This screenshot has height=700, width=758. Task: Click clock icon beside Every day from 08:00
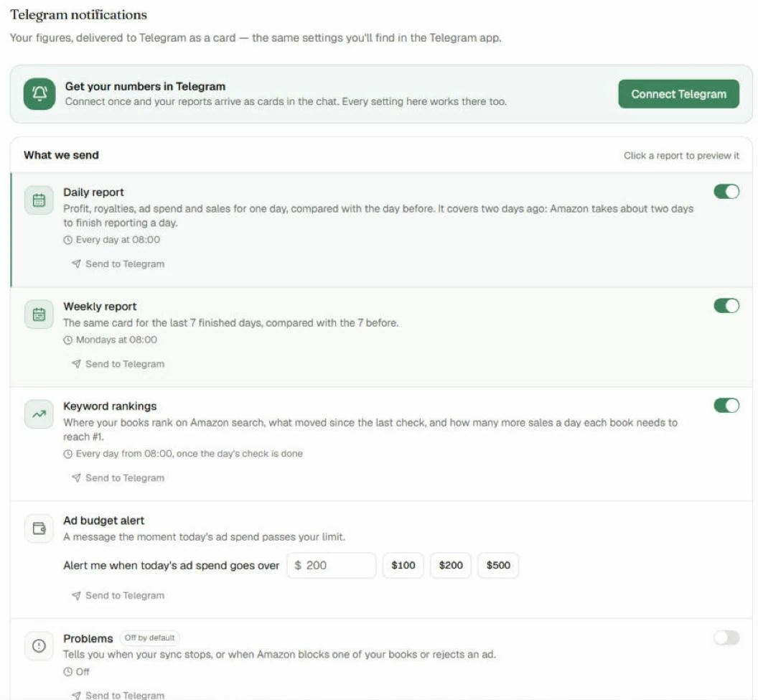(x=67, y=454)
